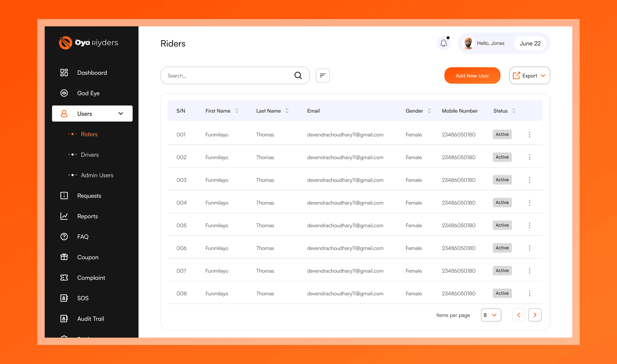Collapse the Users sidebar menu

point(121,114)
